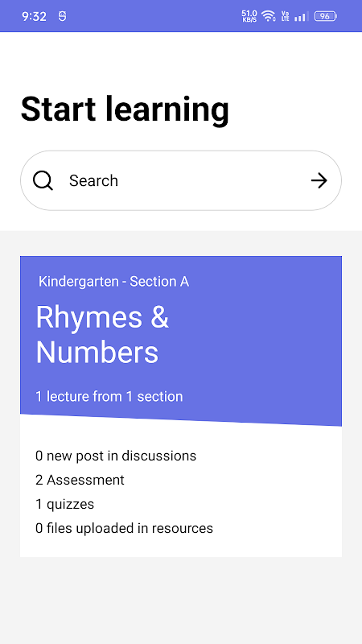
Task: Tap the cellular signal strength icon
Action: (301, 16)
